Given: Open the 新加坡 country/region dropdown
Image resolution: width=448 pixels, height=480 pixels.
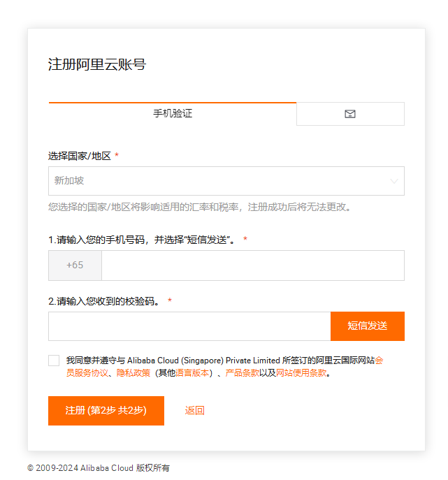Looking at the screenshot, I should pos(226,181).
